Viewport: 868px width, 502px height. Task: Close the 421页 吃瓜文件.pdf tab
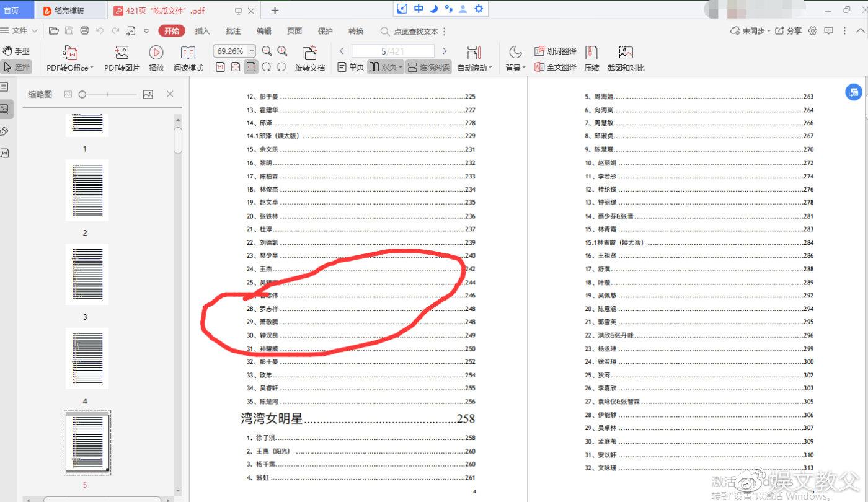pyautogui.click(x=250, y=11)
